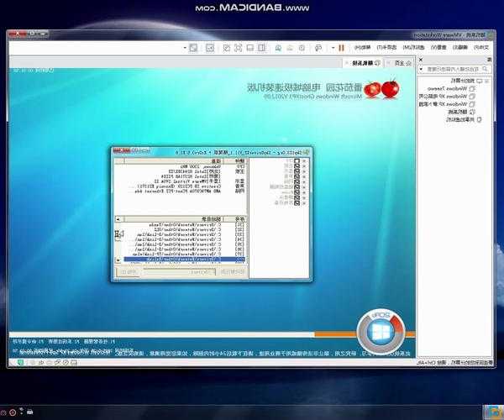504x420 pixels.
Task: Open the 查看(V) View menu
Action: [x=438, y=47]
